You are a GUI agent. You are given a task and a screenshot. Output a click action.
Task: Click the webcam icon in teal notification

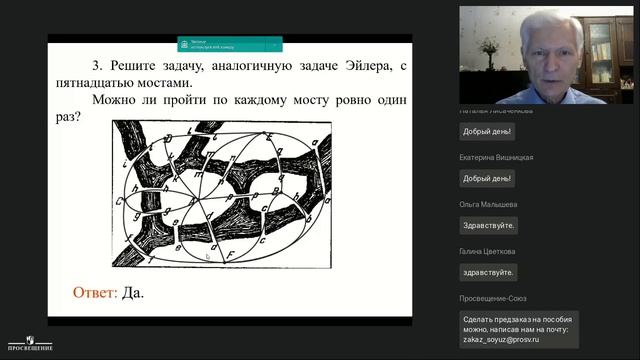[x=184, y=44]
